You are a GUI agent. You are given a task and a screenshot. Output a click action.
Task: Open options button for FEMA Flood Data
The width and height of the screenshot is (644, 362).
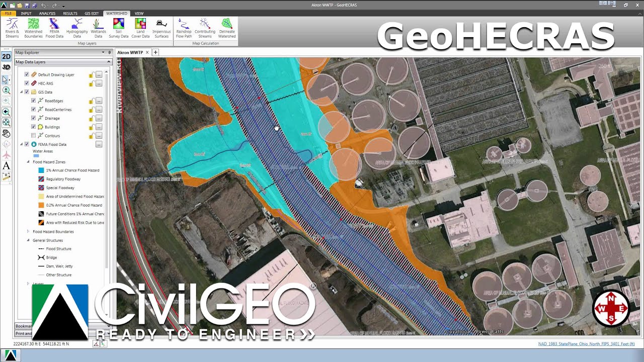99,144
